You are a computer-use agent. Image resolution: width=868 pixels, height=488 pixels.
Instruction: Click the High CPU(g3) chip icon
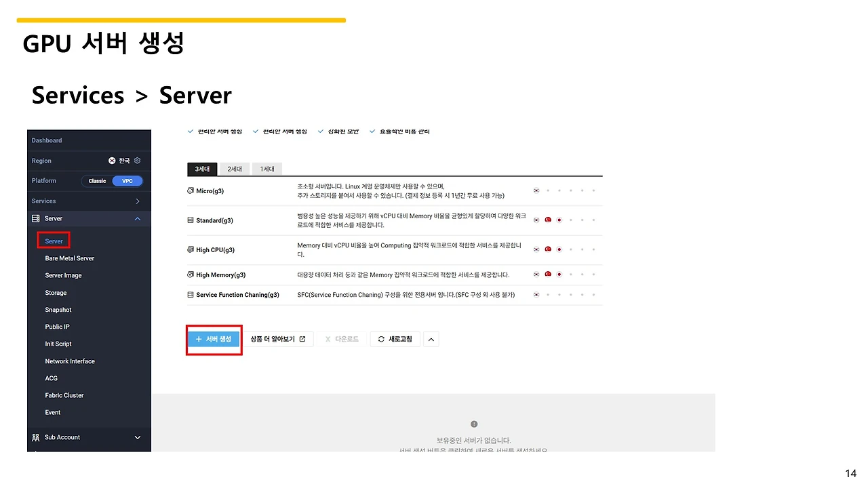tap(191, 250)
